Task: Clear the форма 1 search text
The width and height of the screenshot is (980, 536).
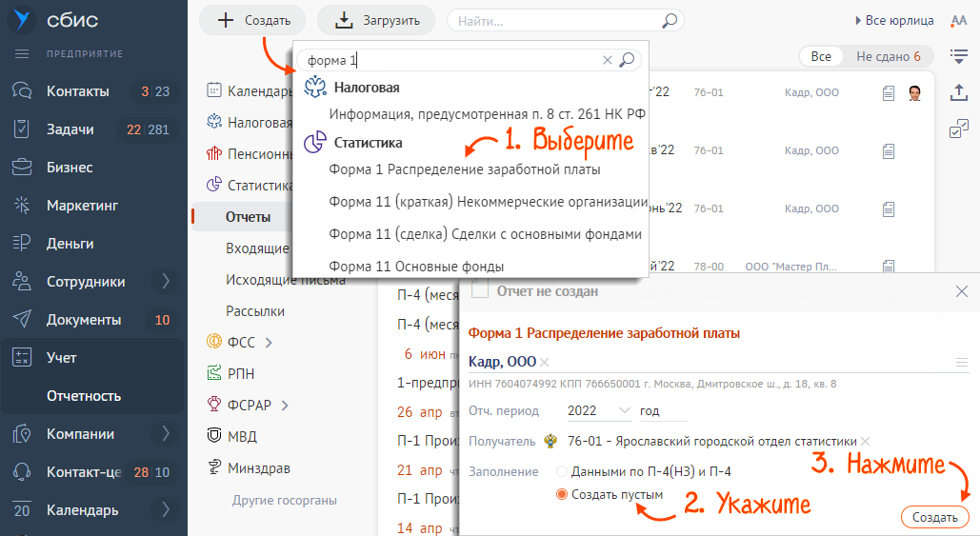Action: [607, 60]
